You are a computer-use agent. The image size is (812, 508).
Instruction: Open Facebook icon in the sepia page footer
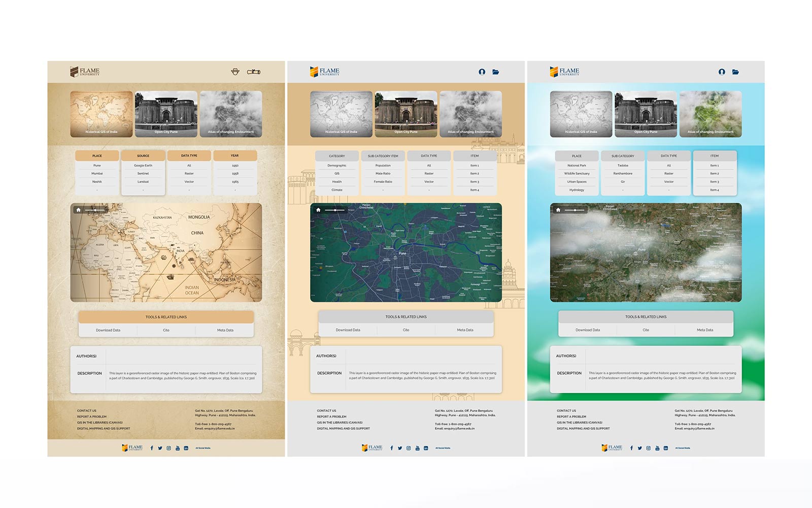pyautogui.click(x=152, y=448)
